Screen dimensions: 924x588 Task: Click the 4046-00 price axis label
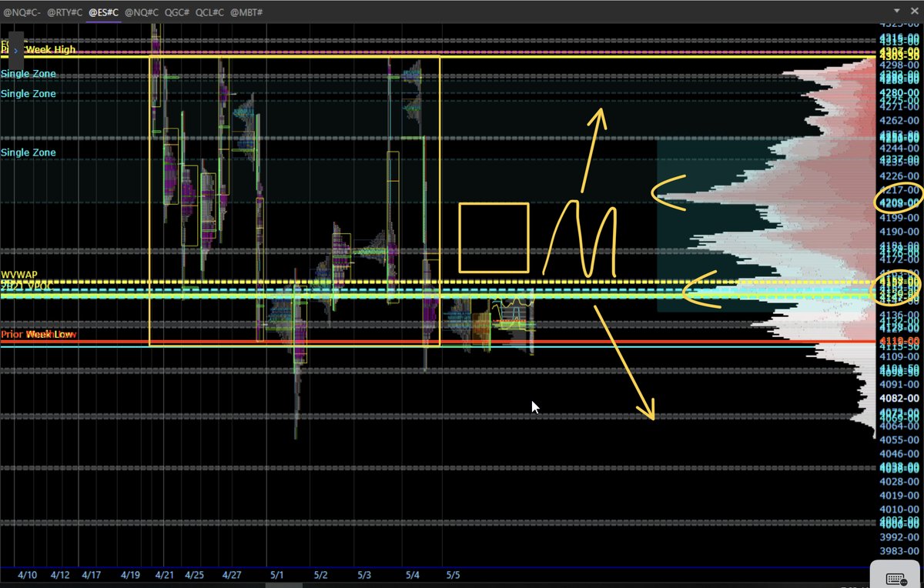point(900,454)
